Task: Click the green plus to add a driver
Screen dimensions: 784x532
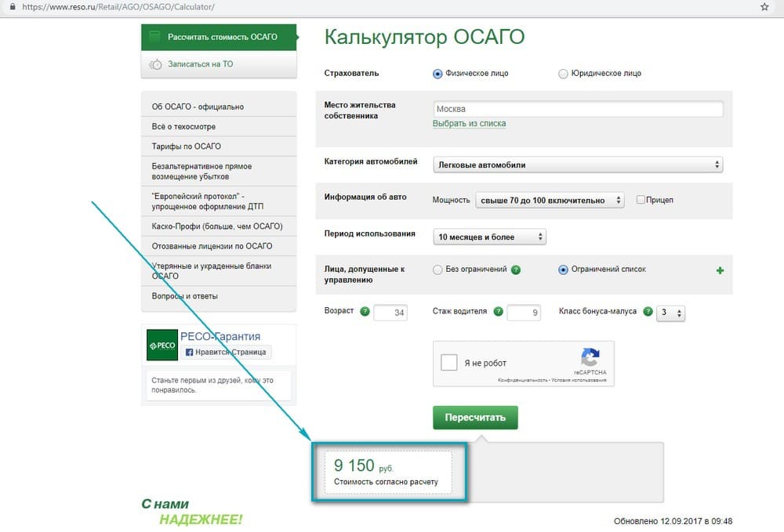Action: click(719, 270)
